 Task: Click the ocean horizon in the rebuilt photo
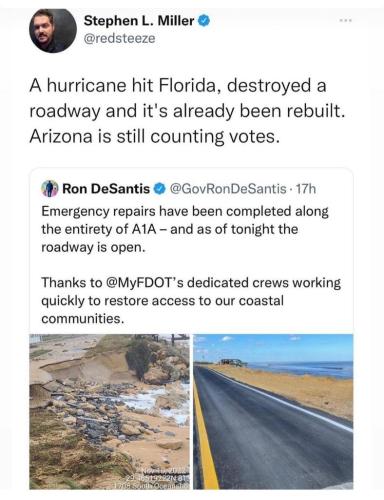click(x=300, y=362)
